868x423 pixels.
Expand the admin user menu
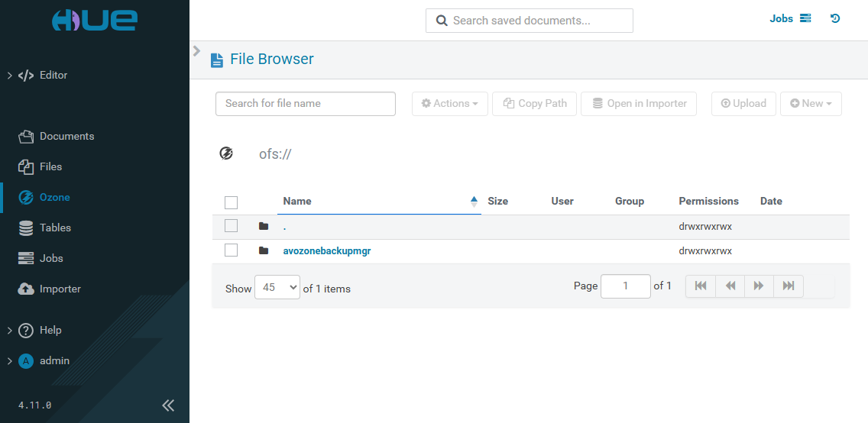coord(9,360)
